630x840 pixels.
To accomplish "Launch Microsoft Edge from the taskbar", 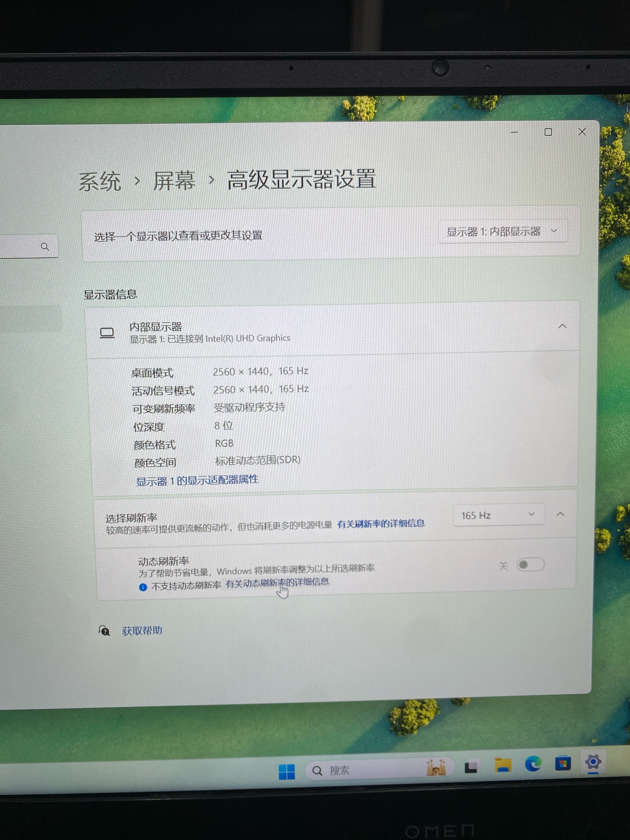I will pyautogui.click(x=533, y=764).
